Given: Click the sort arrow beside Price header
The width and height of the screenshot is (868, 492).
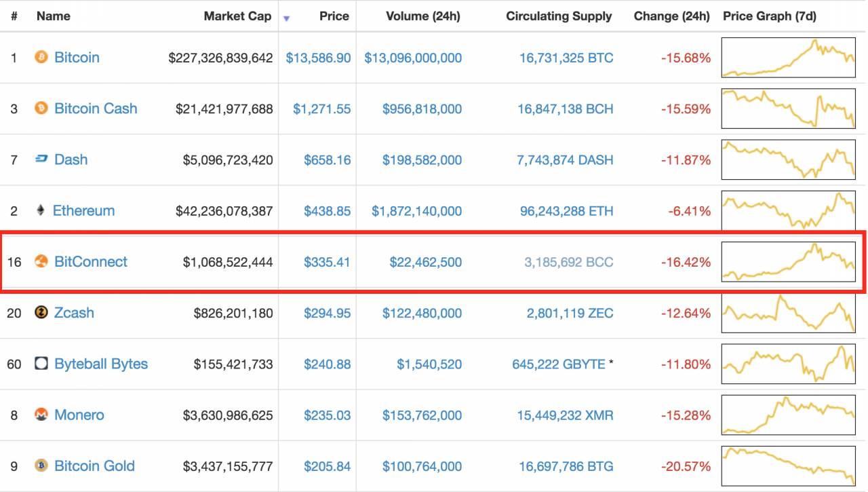Looking at the screenshot, I should [x=286, y=18].
